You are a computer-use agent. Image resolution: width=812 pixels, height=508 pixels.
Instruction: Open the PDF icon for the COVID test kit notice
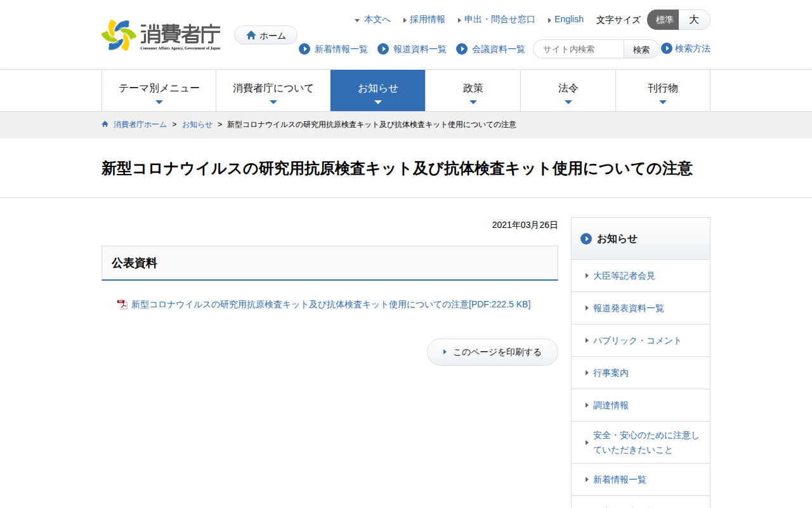[122, 305]
